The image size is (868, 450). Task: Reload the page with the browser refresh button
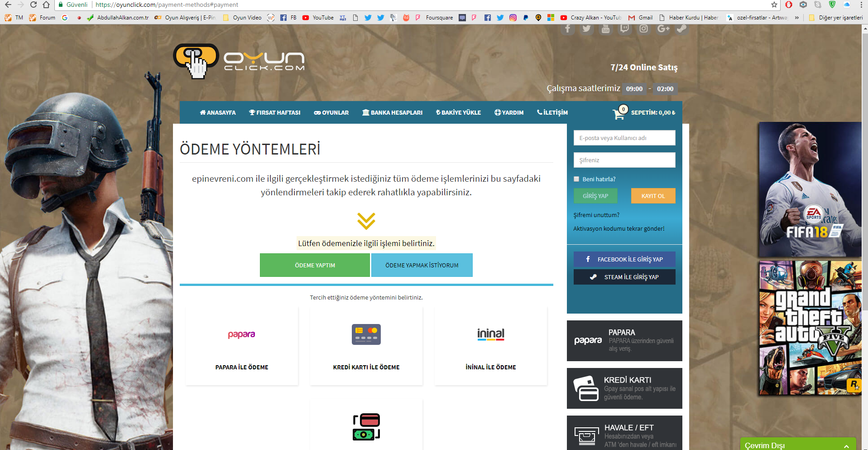(33, 5)
